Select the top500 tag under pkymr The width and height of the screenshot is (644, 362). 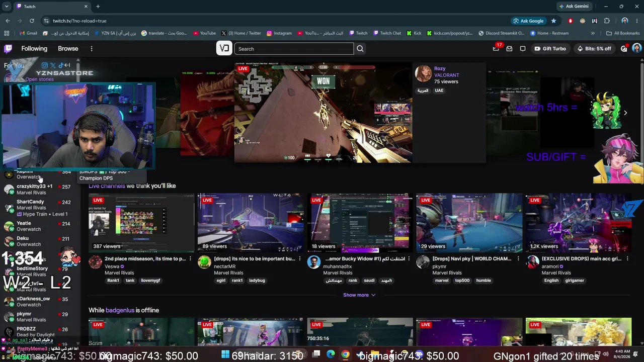[x=462, y=281]
